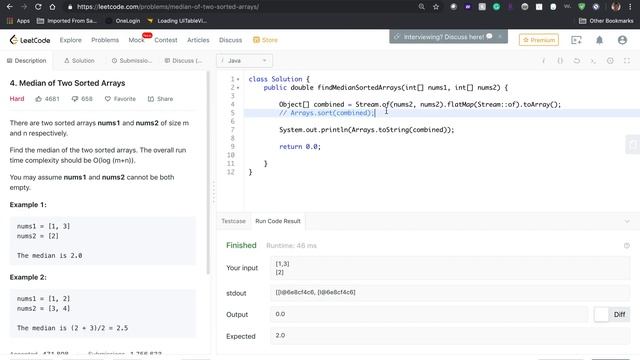The width and height of the screenshot is (640, 360).
Task: Click the Finished status text
Action: coord(241,245)
